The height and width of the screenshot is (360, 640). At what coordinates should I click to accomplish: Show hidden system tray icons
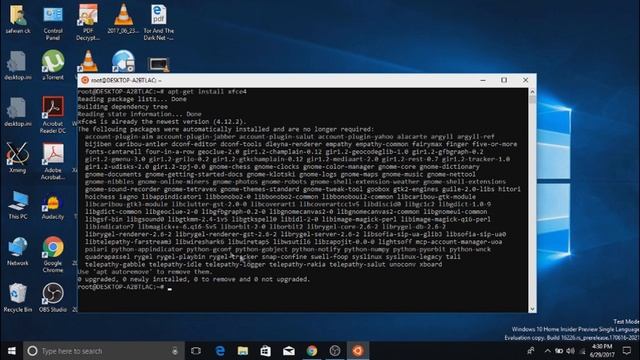coord(547,351)
